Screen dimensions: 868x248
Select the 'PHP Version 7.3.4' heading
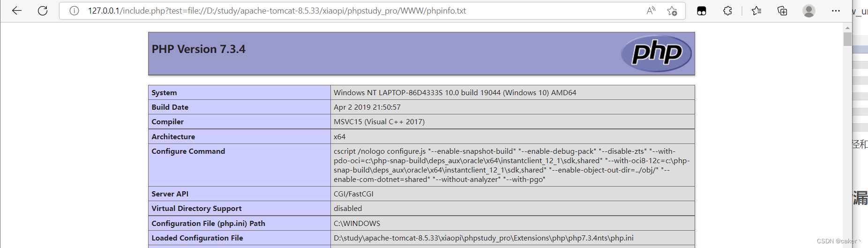[x=199, y=49]
